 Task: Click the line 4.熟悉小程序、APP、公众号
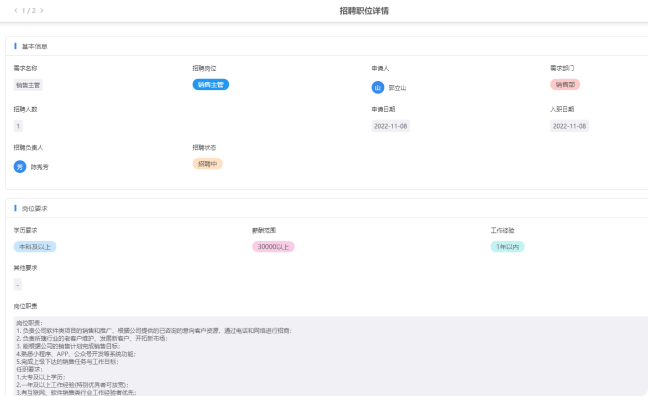coord(76,354)
